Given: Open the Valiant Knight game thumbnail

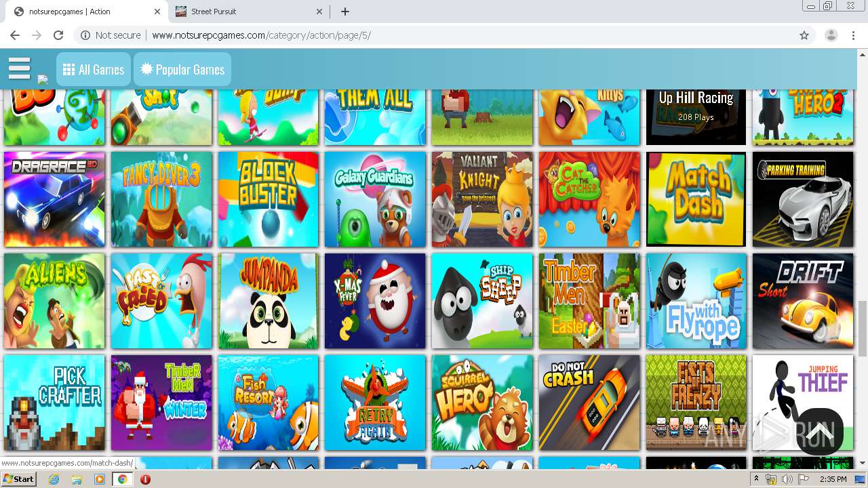Looking at the screenshot, I should (x=482, y=199).
